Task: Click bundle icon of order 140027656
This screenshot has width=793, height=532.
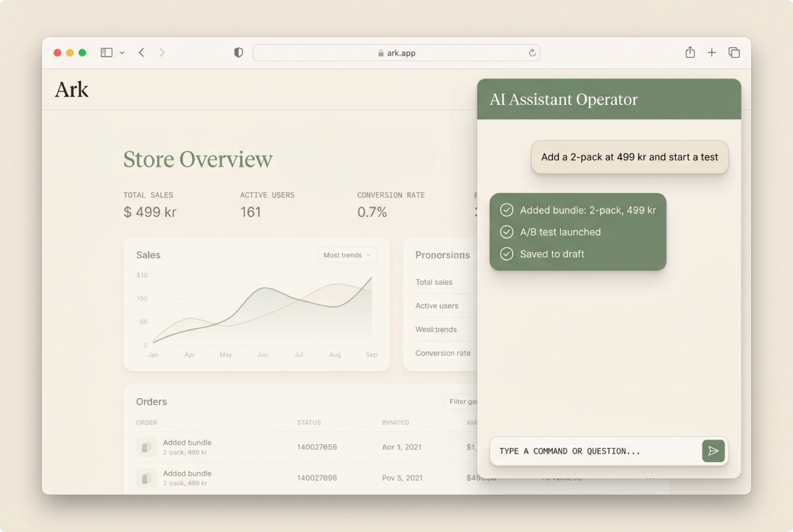Action: click(x=146, y=447)
